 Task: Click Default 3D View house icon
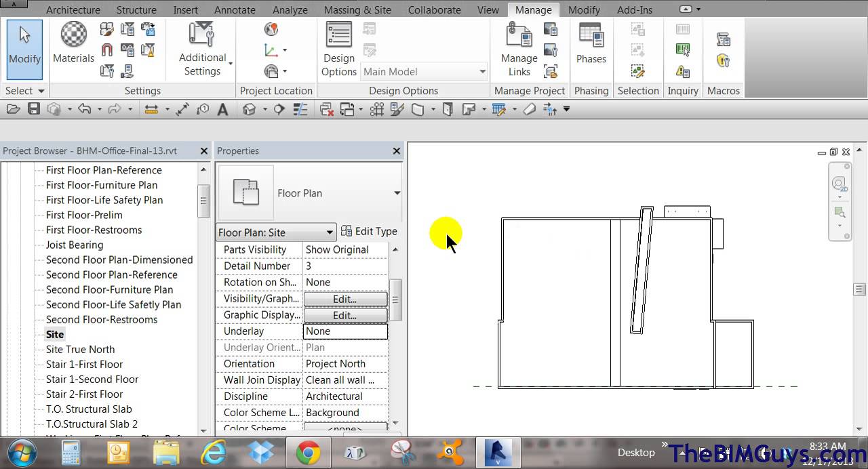tap(250, 109)
